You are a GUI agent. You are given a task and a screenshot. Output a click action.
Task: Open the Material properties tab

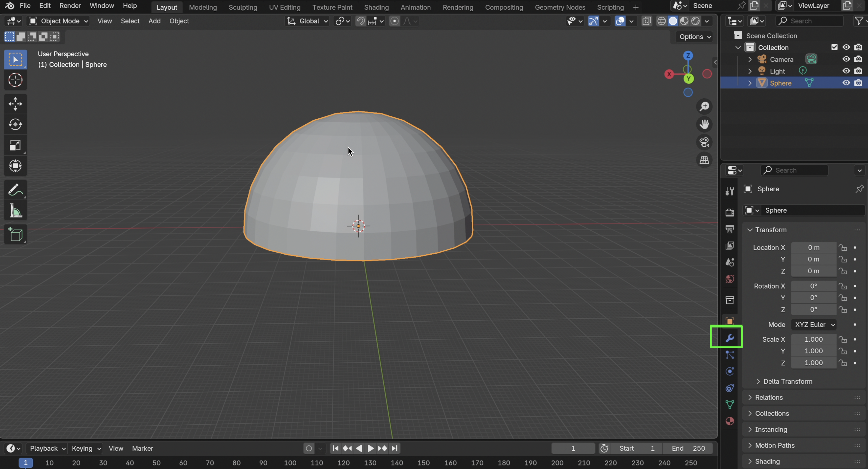pyautogui.click(x=730, y=421)
